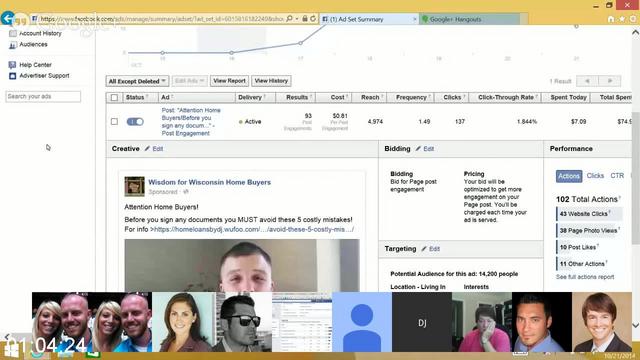Click the pencil icon next to Targeting Edit
Image resolution: width=640 pixels, height=360 pixels.
click(424, 249)
